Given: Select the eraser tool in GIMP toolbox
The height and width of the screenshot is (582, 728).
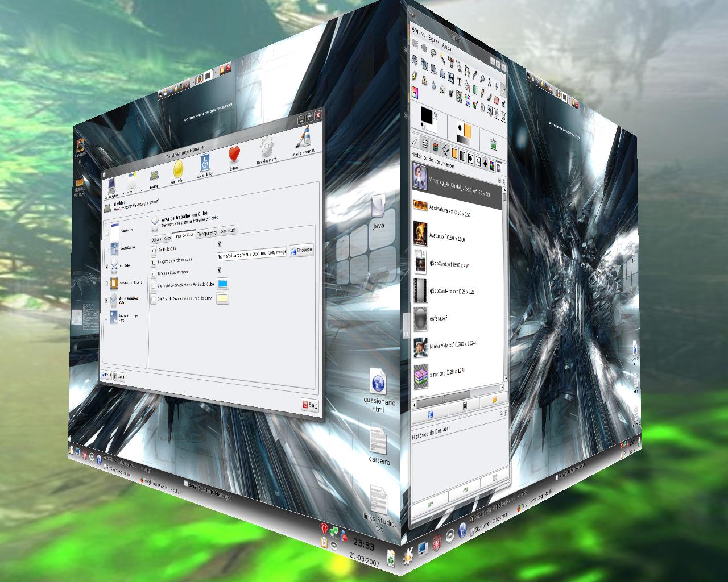Looking at the screenshot, I should pos(497,100).
